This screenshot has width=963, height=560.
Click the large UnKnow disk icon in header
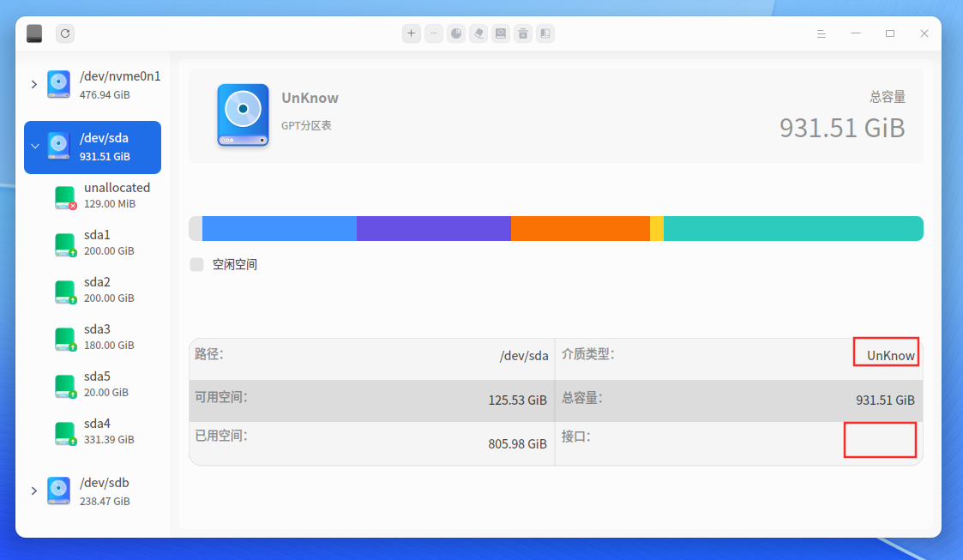[x=244, y=115]
